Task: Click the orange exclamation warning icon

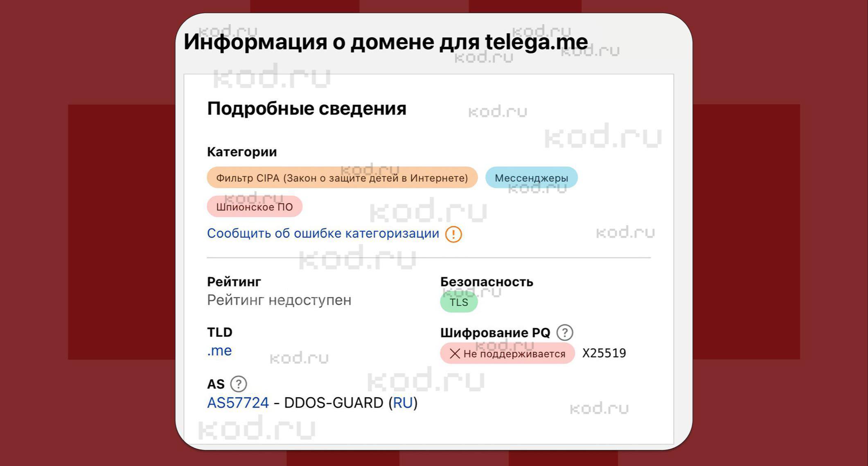Action: click(453, 234)
